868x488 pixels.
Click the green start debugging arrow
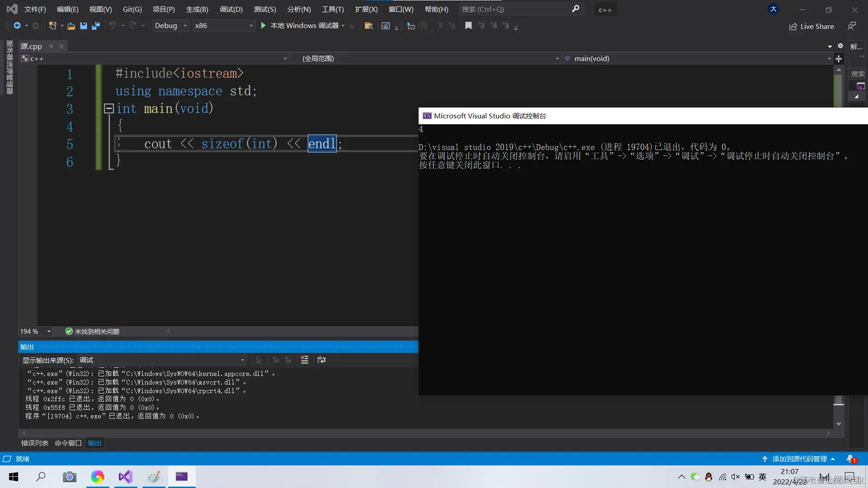(x=264, y=26)
